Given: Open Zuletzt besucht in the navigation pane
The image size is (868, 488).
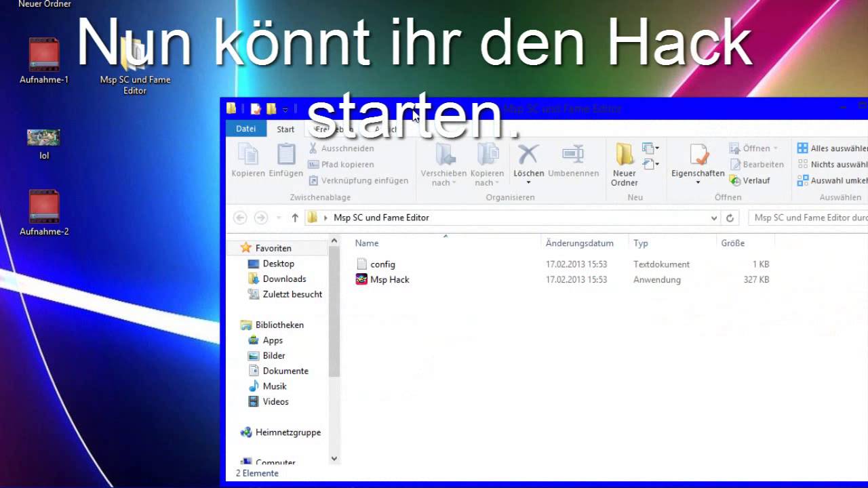Looking at the screenshot, I should pos(292,294).
